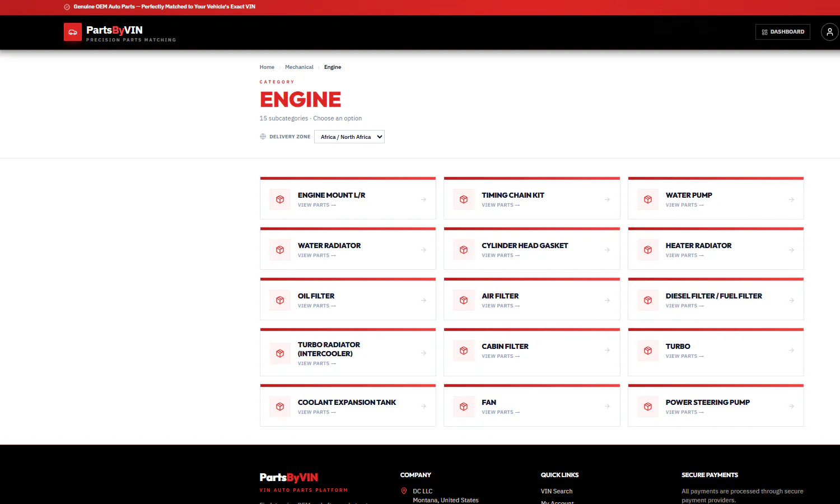Open the Water Pump category title
The width and height of the screenshot is (840, 504).
pos(689,195)
